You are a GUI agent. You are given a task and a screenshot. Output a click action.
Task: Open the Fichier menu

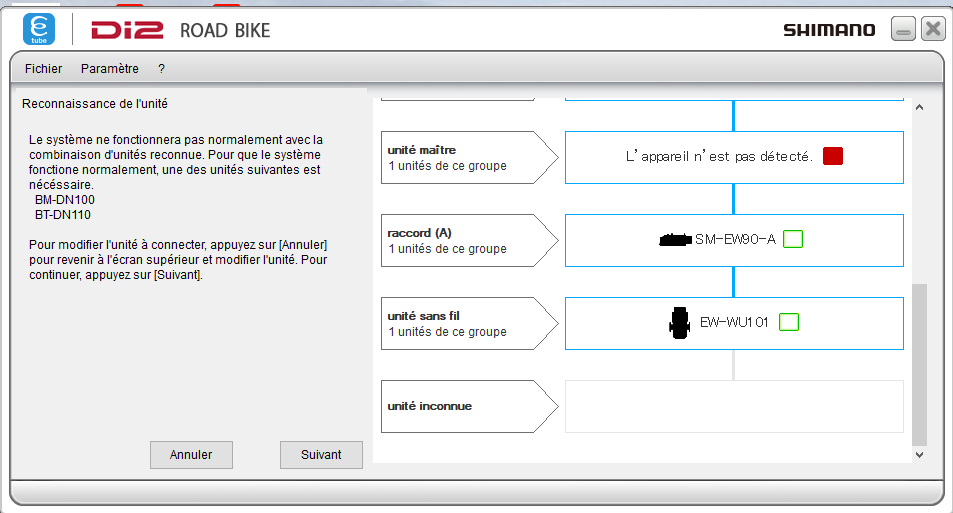[43, 69]
